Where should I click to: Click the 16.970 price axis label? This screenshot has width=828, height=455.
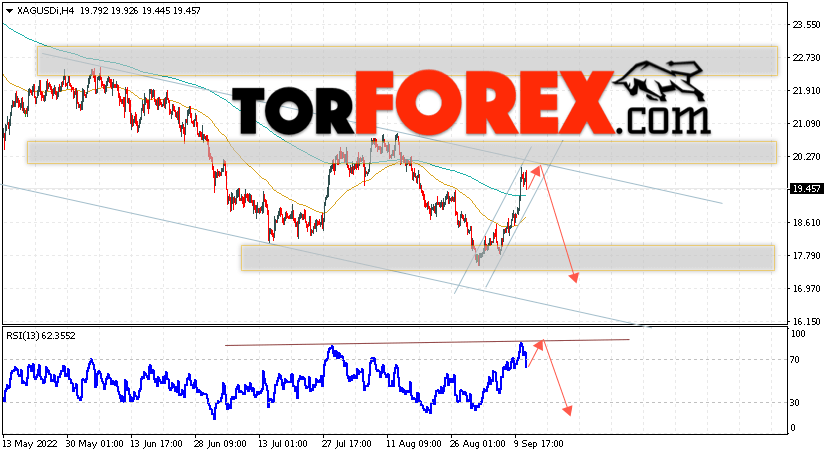click(806, 289)
